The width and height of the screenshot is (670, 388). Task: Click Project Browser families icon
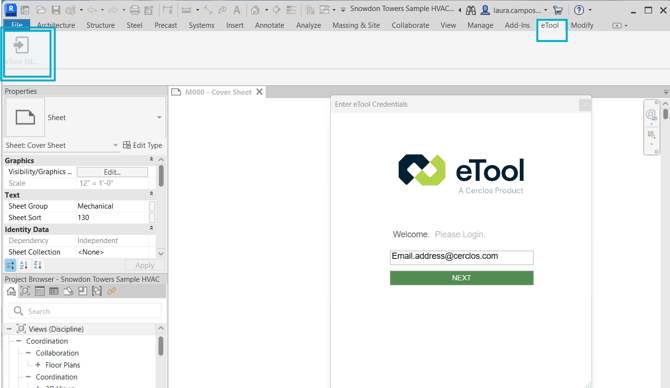coord(82,291)
